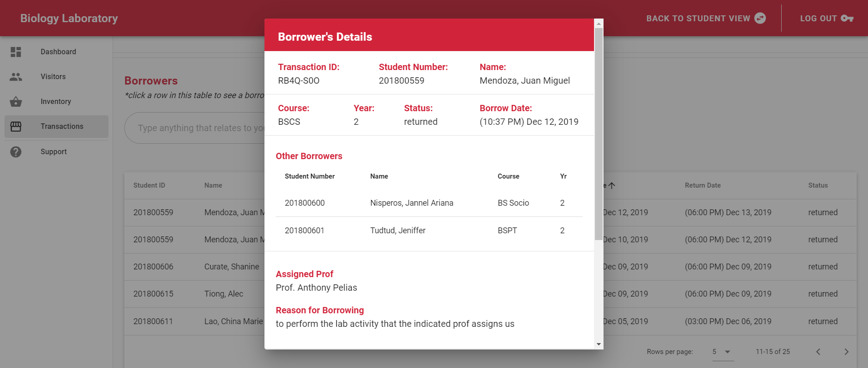Click the Dashboard grid icon
This screenshot has height=368, width=868.
[16, 52]
